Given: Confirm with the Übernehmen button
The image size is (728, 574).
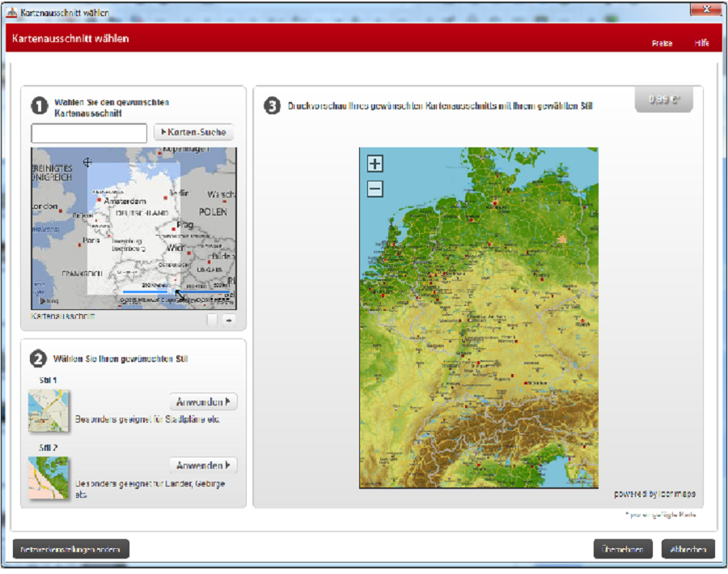Looking at the screenshot, I should [623, 550].
